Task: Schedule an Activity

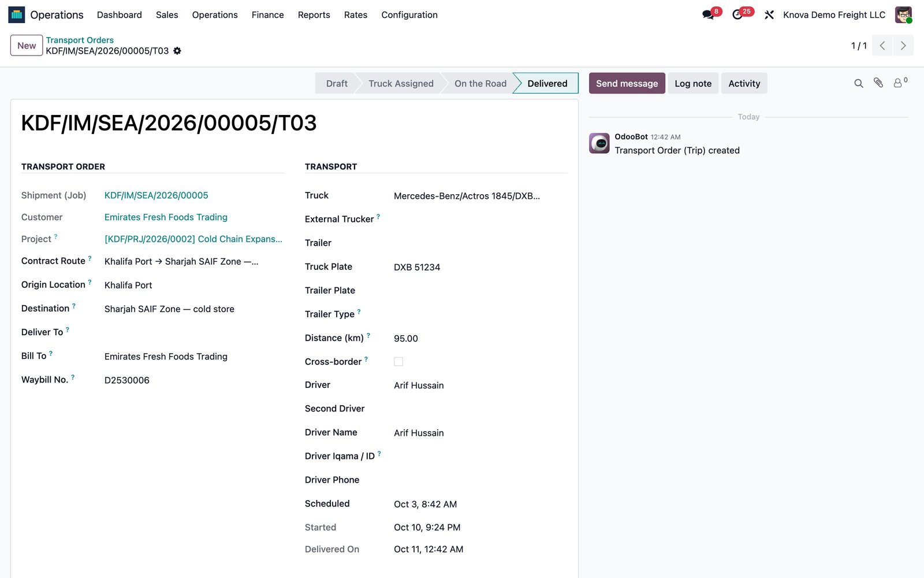Action: (x=744, y=83)
